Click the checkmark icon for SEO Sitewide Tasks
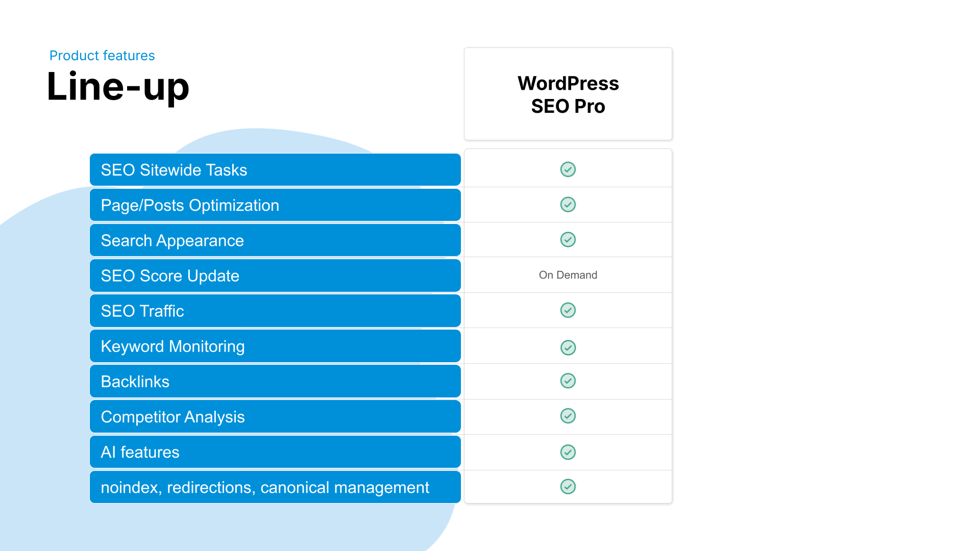 (568, 169)
